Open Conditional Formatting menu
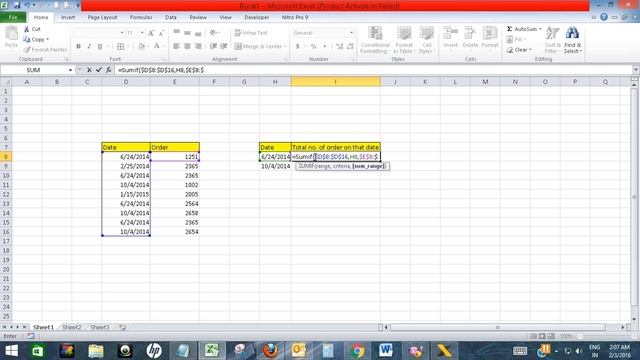 point(375,40)
